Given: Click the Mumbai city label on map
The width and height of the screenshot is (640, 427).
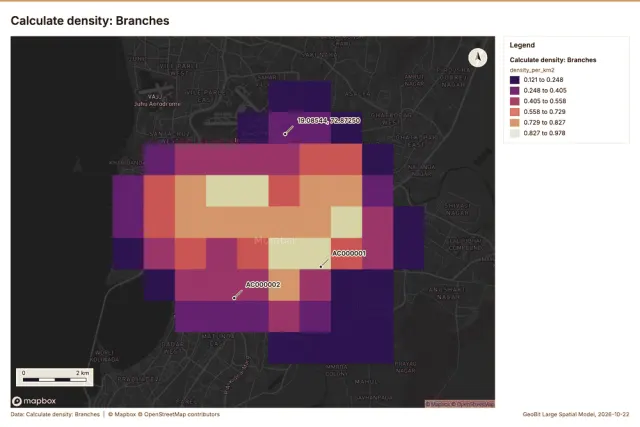Looking at the screenshot, I should tap(274, 241).
